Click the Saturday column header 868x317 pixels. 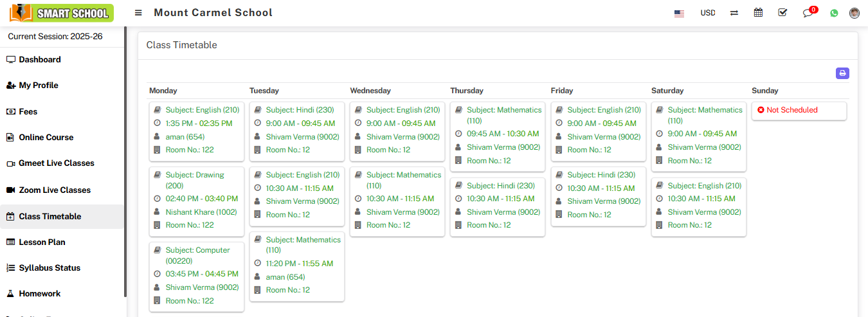click(x=667, y=91)
